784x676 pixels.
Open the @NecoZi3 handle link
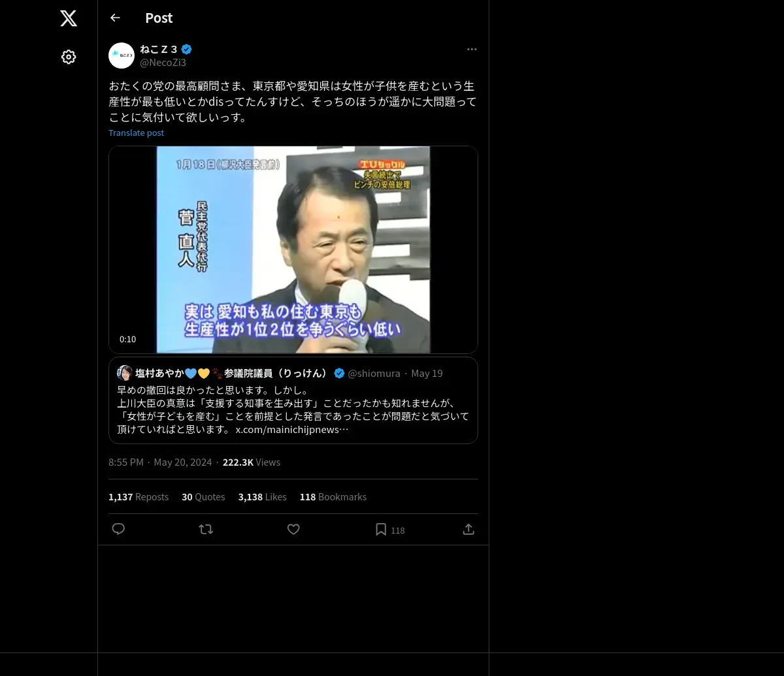[163, 62]
